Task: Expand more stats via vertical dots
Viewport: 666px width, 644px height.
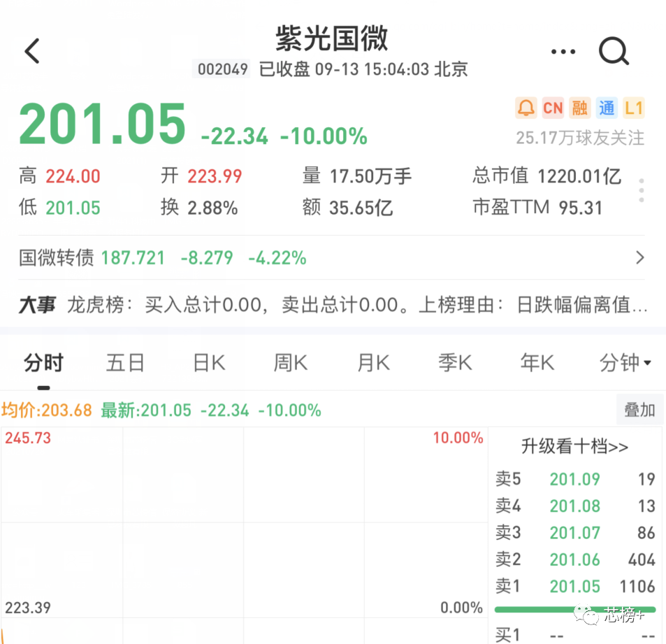Action: coord(642,190)
